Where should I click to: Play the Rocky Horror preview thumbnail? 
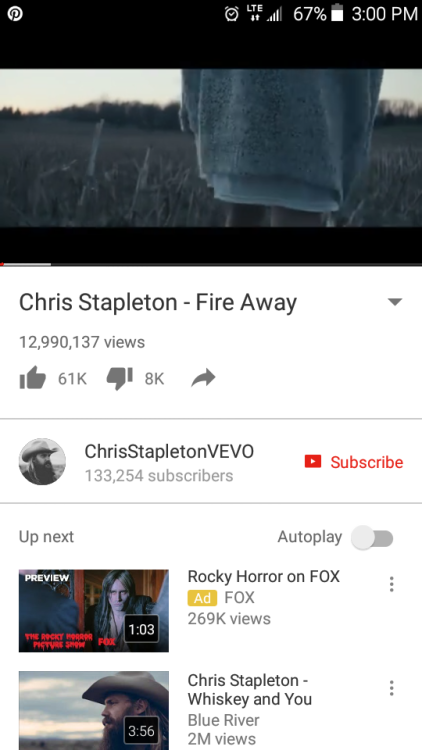pos(94,611)
